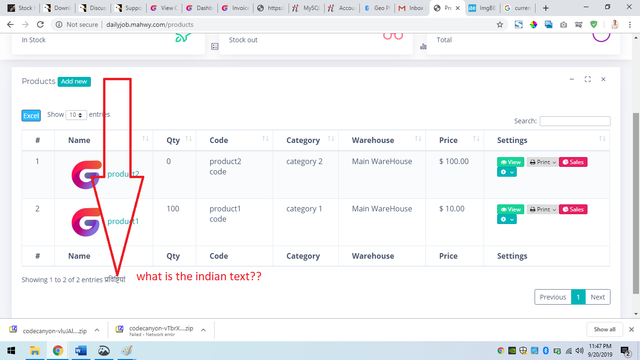Close the Products panel
The width and height of the screenshot is (640, 360).
coord(603,79)
